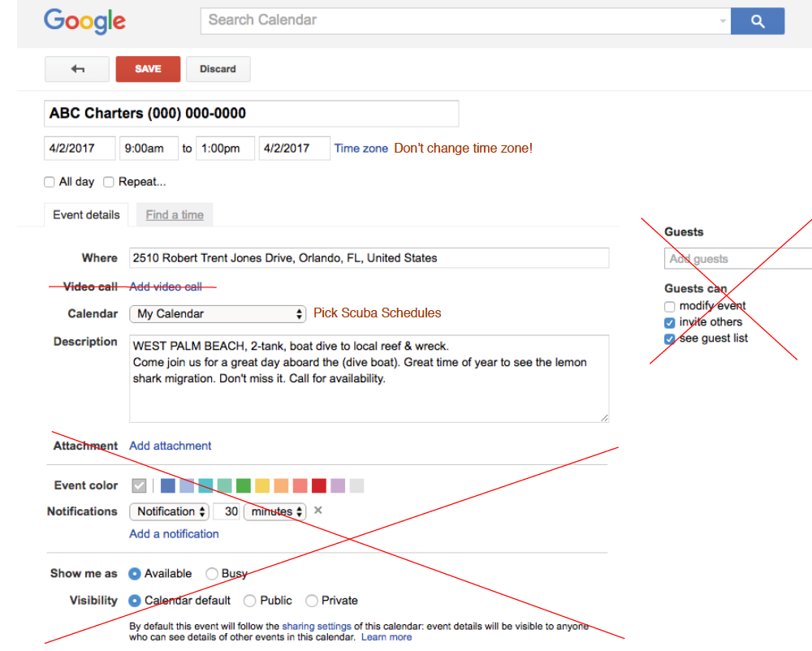Select the yellow event color
812x651 pixels.
(x=262, y=486)
